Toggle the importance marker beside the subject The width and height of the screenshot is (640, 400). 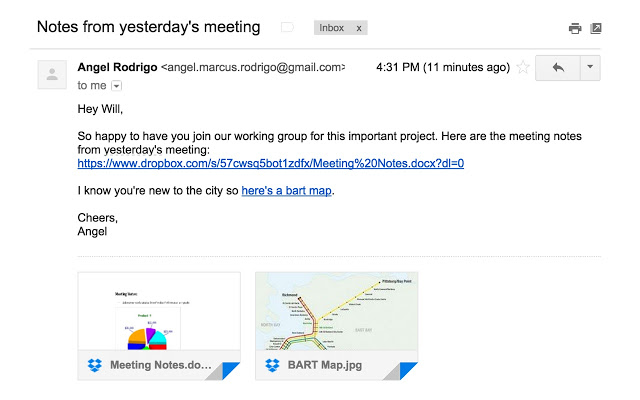tap(288, 28)
